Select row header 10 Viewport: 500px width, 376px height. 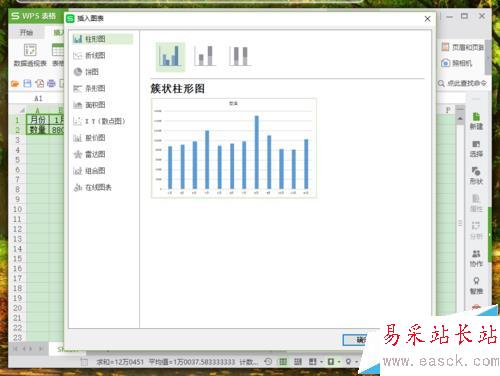(17, 209)
